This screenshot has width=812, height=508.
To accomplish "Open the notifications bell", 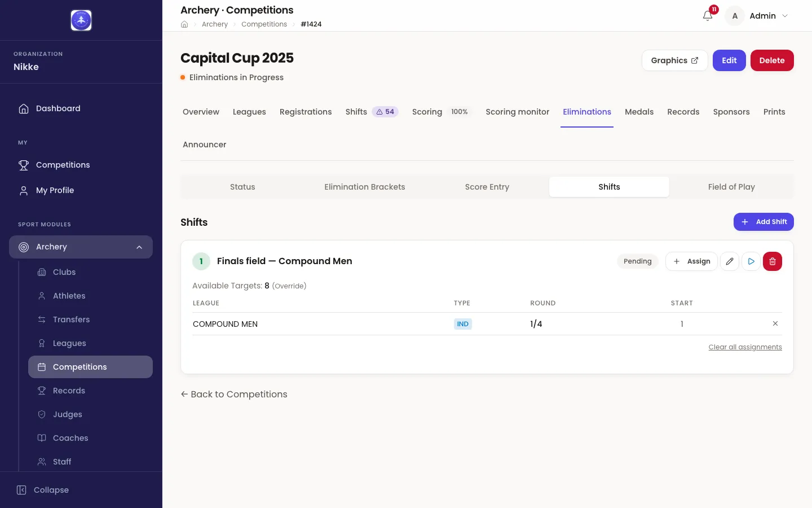I will point(708,16).
